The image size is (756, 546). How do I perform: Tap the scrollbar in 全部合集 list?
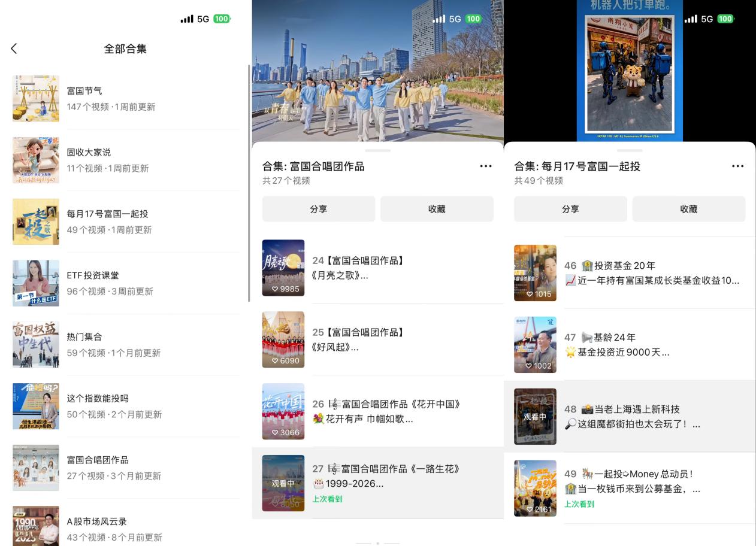[249, 183]
